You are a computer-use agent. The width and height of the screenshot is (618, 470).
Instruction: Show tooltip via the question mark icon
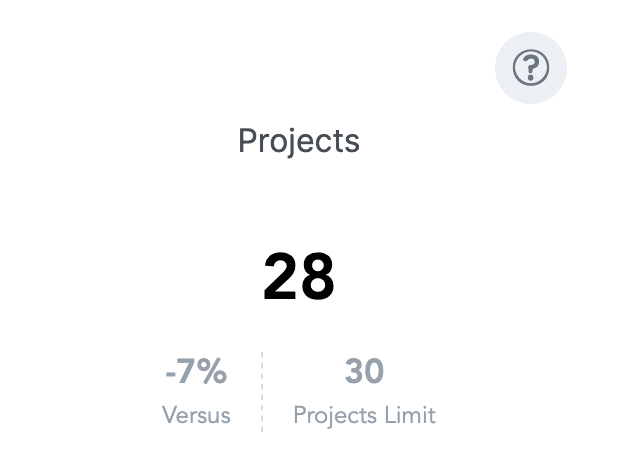[x=531, y=67]
